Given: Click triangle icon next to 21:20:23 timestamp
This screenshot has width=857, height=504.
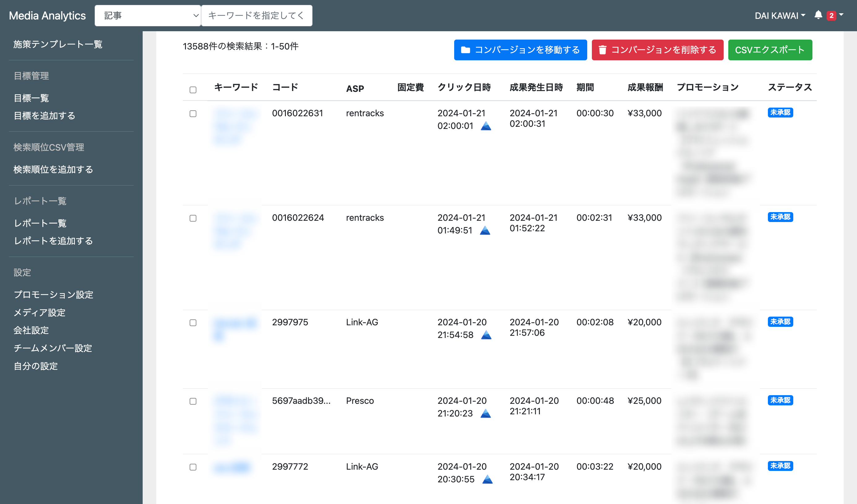Looking at the screenshot, I should (x=485, y=414).
